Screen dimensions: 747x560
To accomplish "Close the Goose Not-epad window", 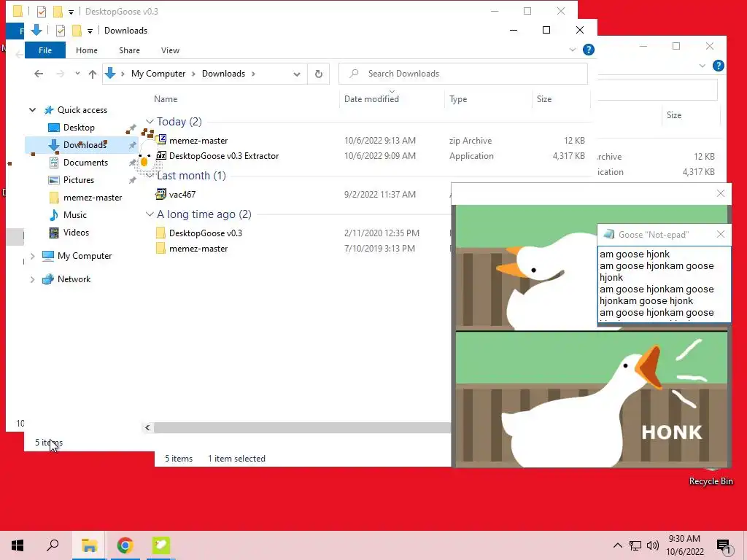I will 720,234.
